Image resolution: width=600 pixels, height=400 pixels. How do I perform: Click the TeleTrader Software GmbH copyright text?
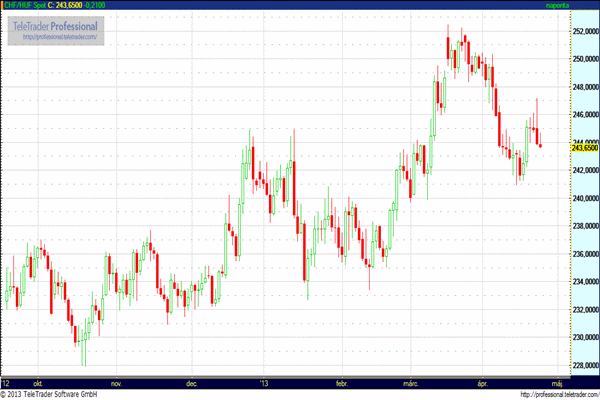click(59, 394)
